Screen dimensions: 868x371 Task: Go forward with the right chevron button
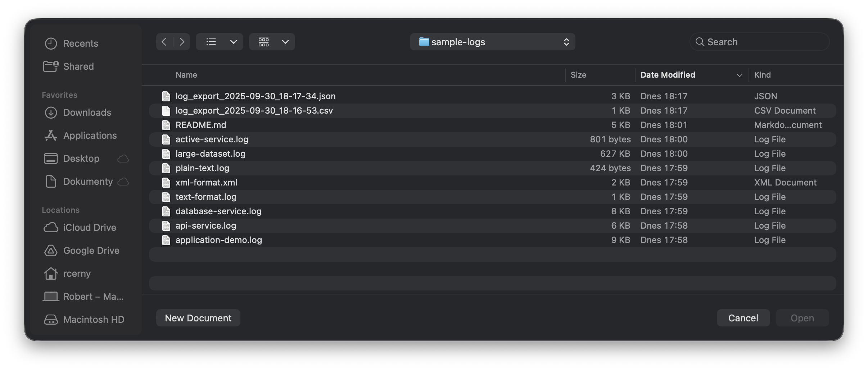click(182, 42)
